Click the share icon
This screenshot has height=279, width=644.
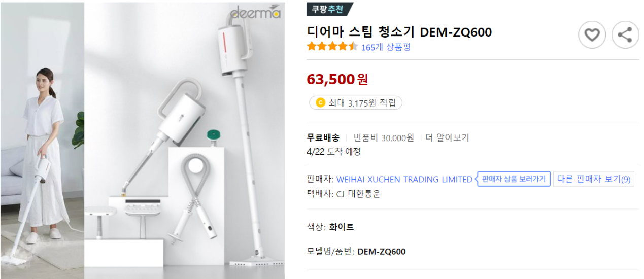pyautogui.click(x=625, y=35)
